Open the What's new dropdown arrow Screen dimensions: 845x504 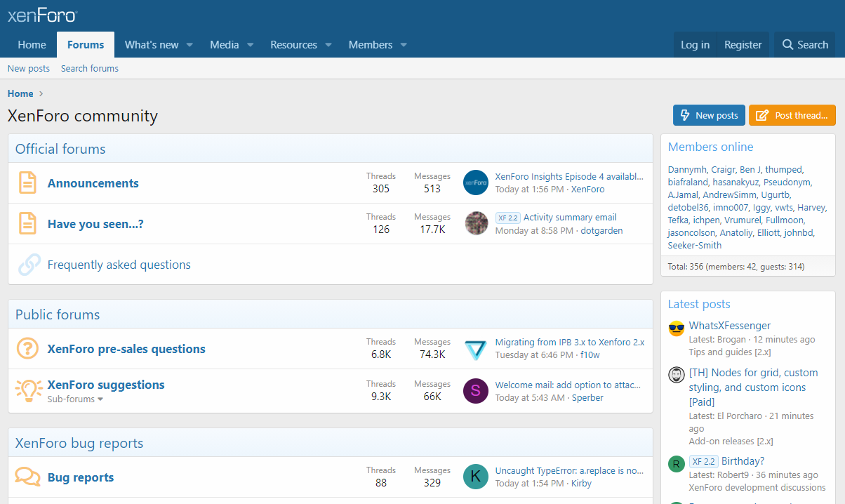(x=189, y=45)
